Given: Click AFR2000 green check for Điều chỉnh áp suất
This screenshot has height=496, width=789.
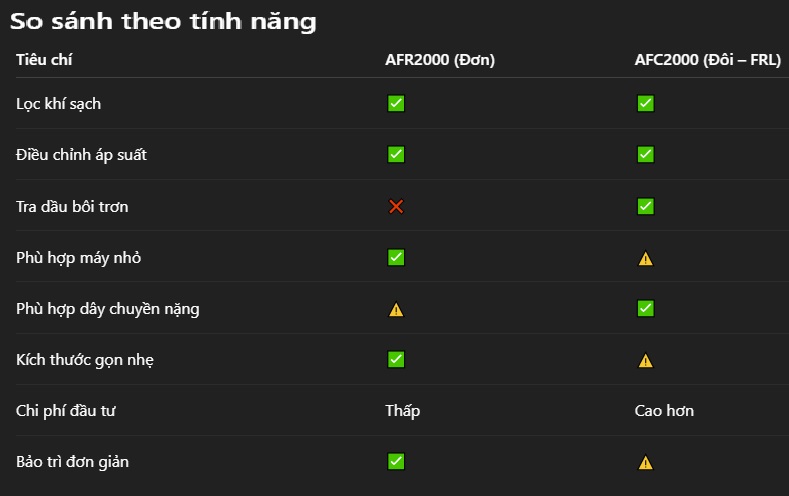Looking at the screenshot, I should 396,154.
